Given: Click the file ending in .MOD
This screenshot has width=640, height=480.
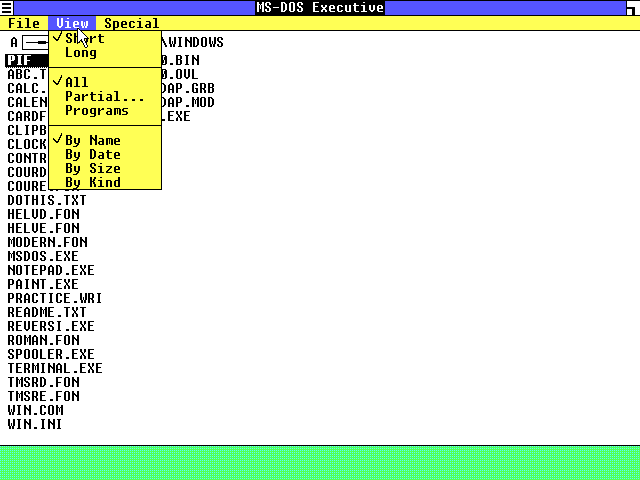Looking at the screenshot, I should [188, 102].
